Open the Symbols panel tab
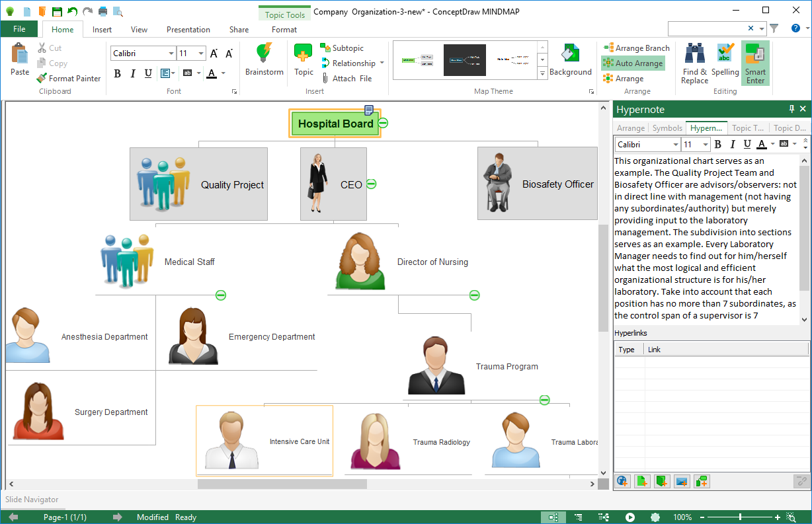The height and width of the screenshot is (524, 812). tap(667, 128)
